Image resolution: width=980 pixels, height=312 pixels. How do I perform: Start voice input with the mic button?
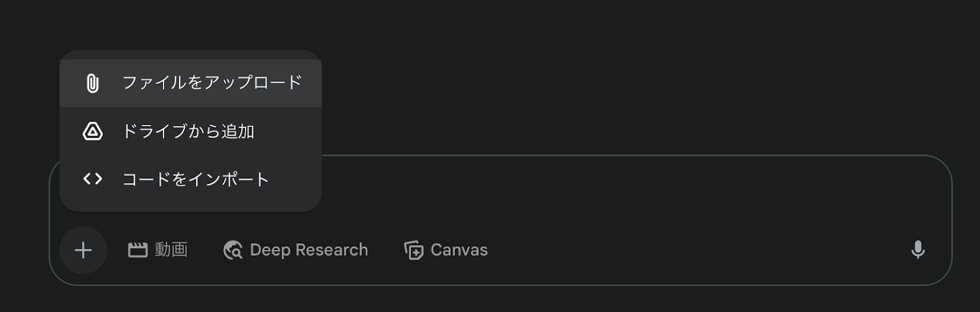point(918,249)
